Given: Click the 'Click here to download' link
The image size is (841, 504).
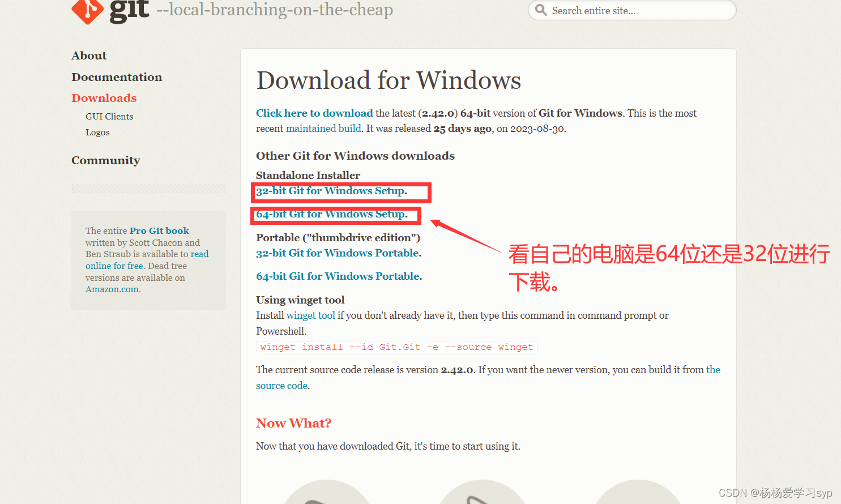Looking at the screenshot, I should [x=314, y=113].
